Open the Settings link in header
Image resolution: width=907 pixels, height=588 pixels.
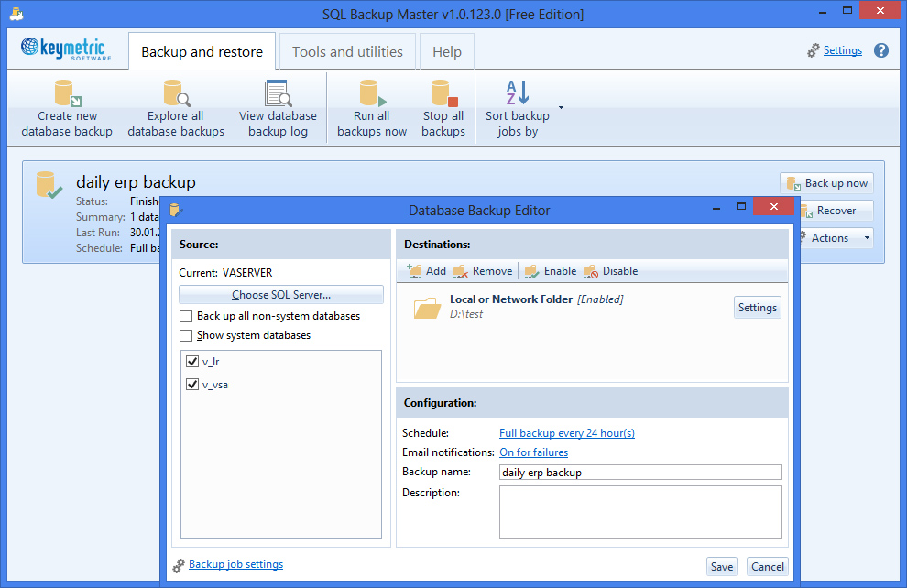tap(842, 50)
